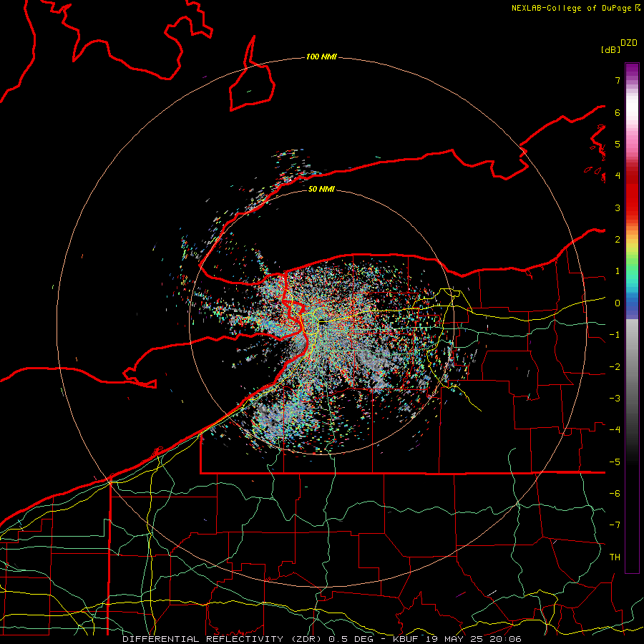Click the 1 value on the color scale
This screenshot has height=644, width=644.
tap(618, 271)
